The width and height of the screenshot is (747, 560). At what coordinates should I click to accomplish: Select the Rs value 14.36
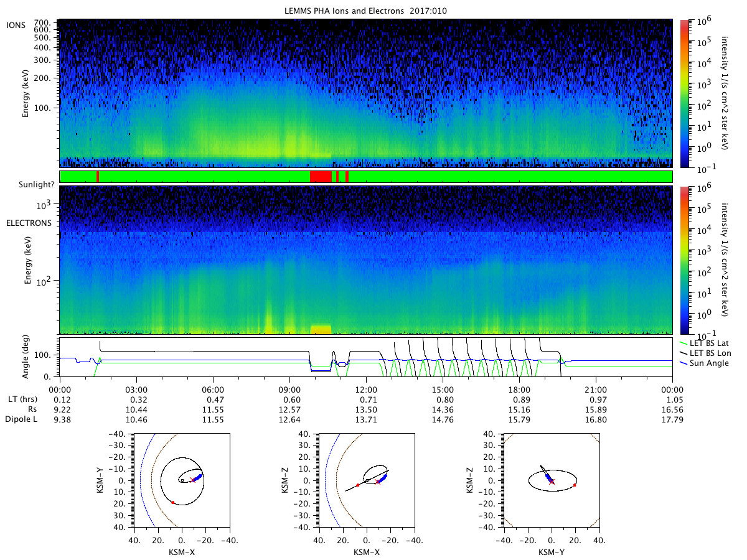click(443, 409)
